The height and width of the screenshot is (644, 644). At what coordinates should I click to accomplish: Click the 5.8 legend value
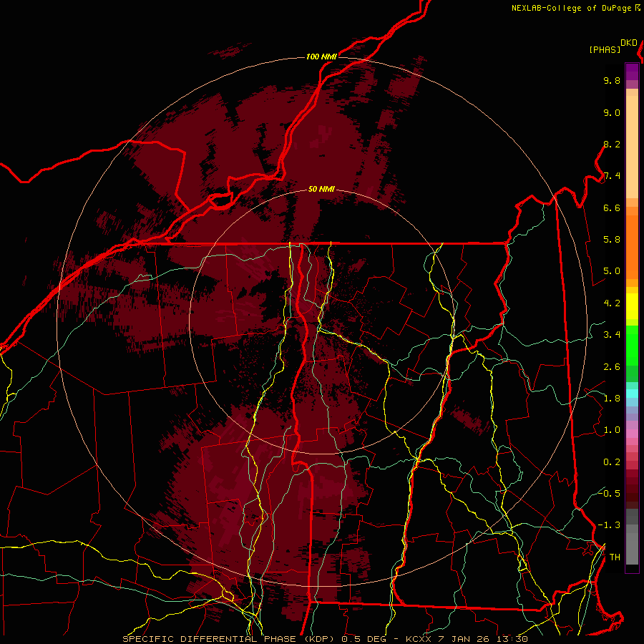[x=612, y=240]
